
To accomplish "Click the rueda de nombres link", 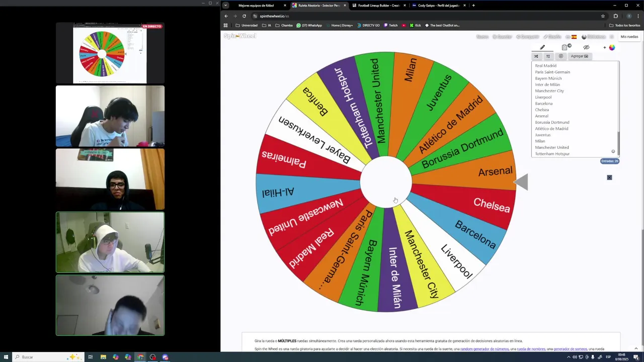I will [x=531, y=349].
